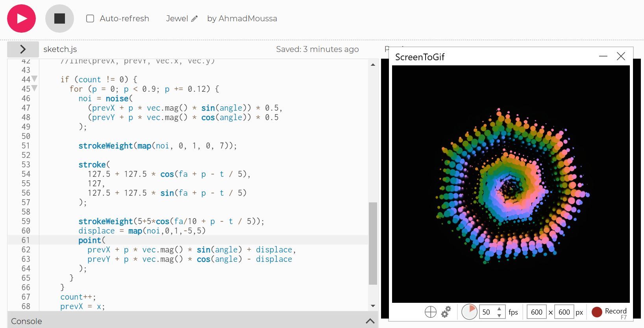
Task: Stop the running sketch
Action: pos(59,19)
